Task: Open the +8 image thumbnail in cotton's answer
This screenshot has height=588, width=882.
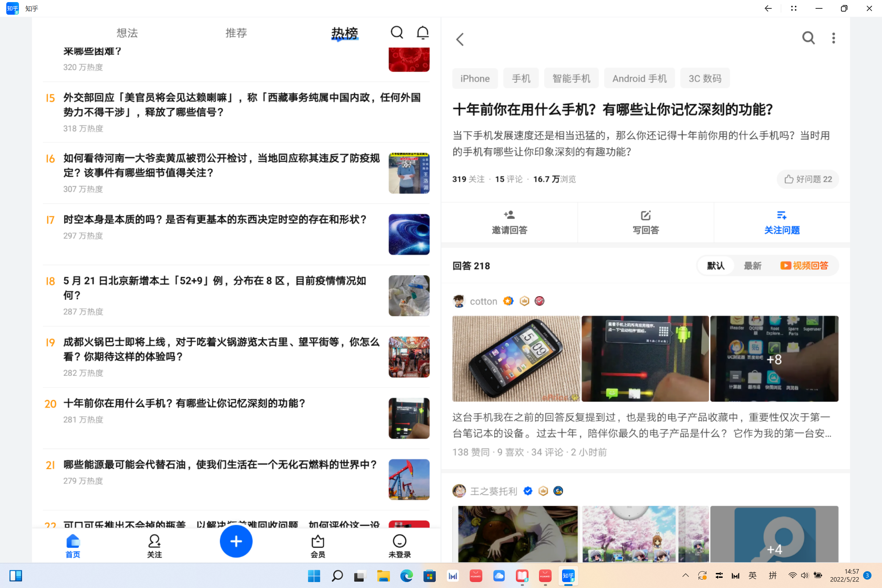Action: click(774, 359)
